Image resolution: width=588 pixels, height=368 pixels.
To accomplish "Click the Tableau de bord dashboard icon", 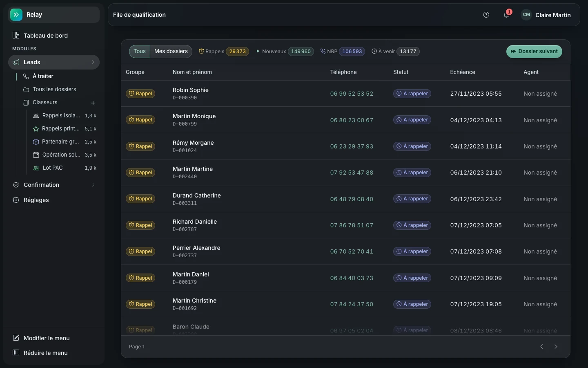I will point(16,36).
